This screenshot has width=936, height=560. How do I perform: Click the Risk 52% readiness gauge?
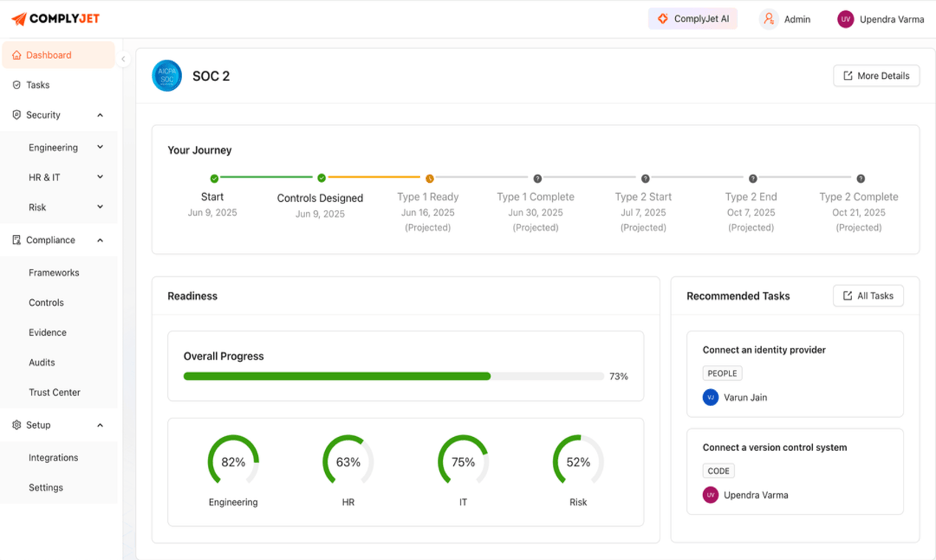(x=578, y=462)
